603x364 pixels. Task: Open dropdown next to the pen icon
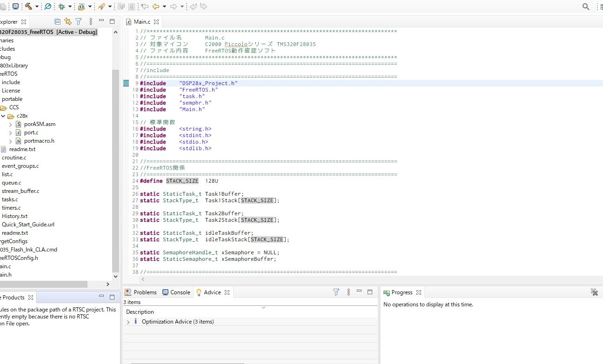tap(110, 7)
